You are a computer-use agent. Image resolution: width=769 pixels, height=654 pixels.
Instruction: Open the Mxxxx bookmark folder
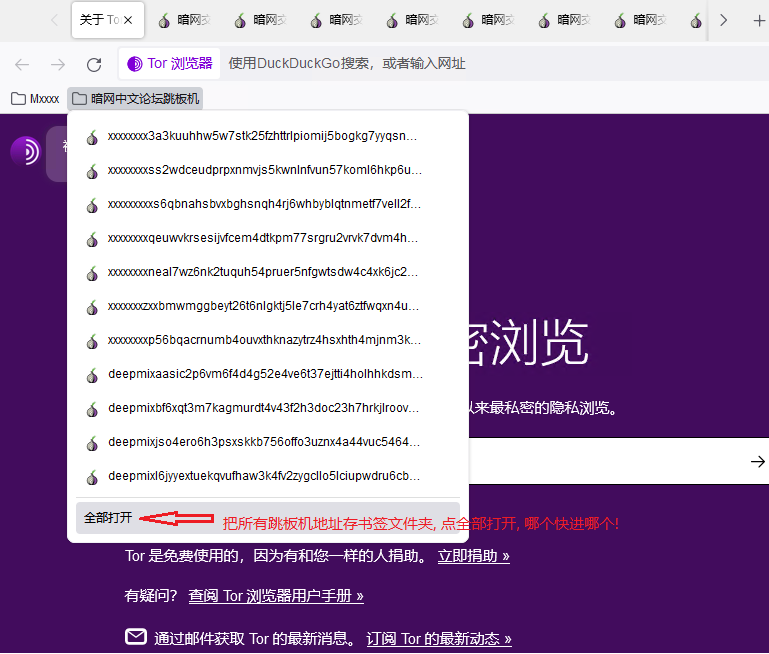point(35,99)
